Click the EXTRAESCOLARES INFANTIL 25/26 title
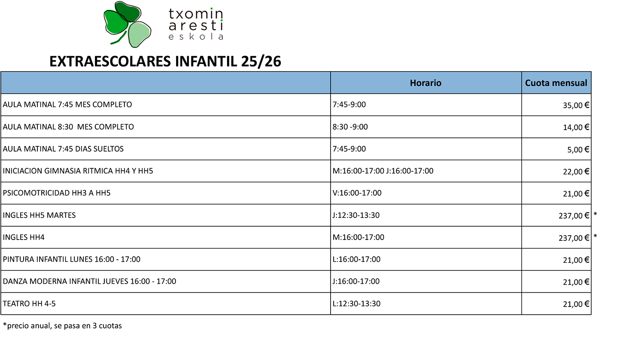Screen dimensions: 644x337 [165, 62]
